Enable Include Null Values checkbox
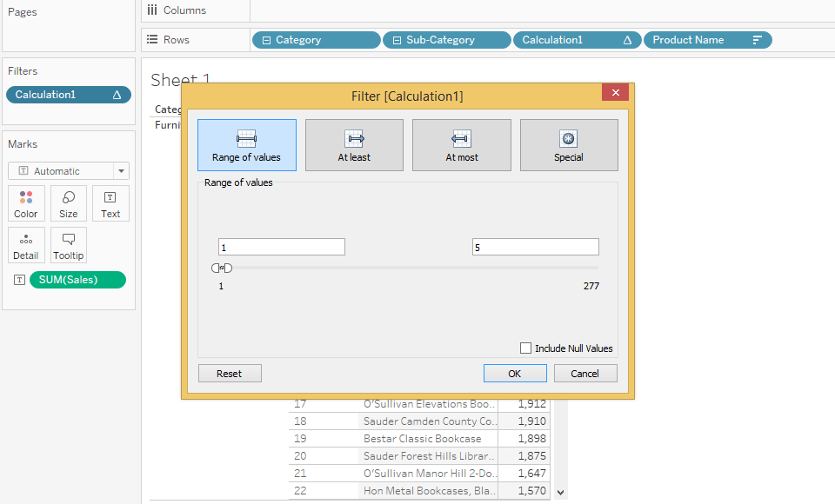 pos(525,348)
